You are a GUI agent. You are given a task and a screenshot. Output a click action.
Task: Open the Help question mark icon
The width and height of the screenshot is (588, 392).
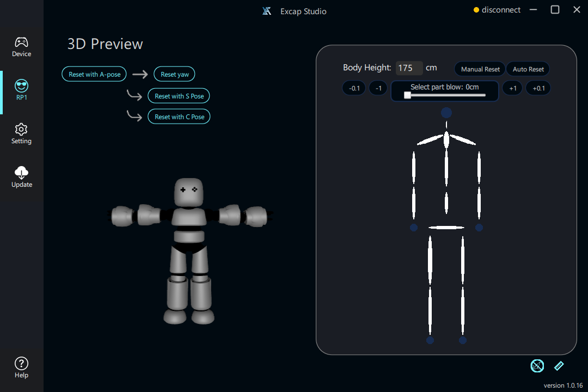point(21,367)
